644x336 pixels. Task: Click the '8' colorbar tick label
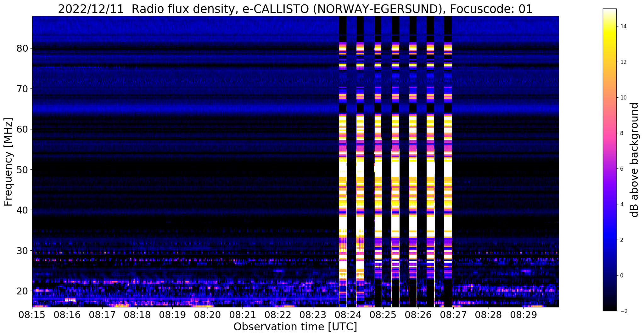pyautogui.click(x=621, y=133)
